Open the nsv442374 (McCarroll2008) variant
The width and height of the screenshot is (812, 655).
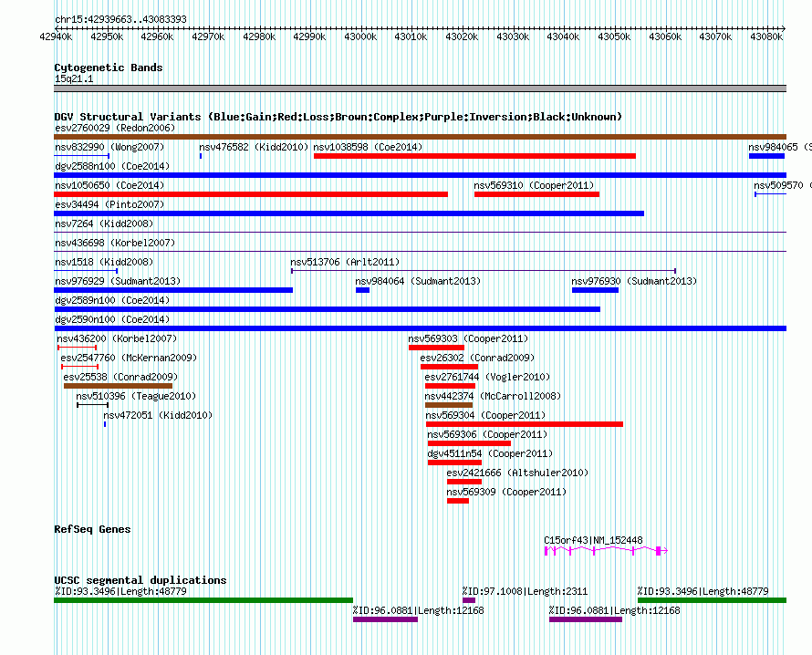click(449, 405)
